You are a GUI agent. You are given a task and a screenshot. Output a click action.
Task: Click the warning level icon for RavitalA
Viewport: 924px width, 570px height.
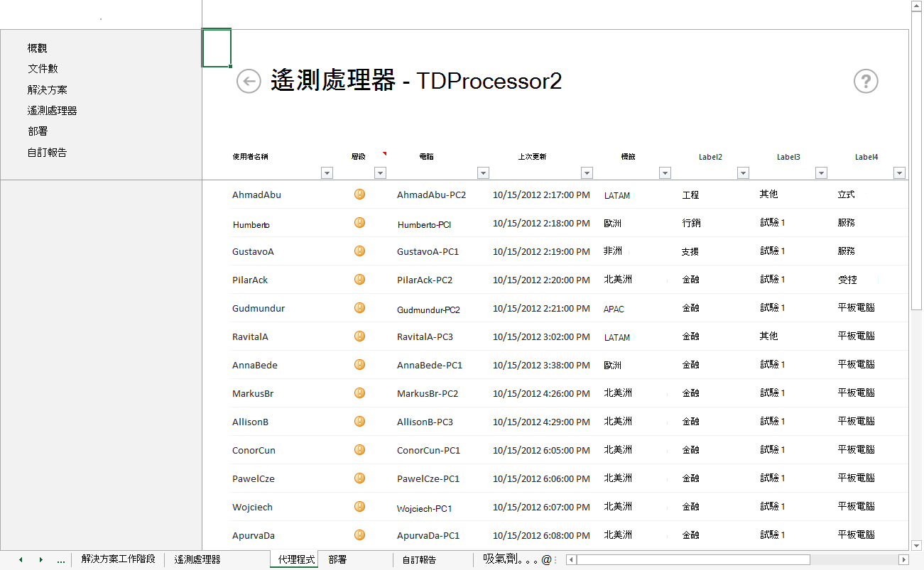359,336
